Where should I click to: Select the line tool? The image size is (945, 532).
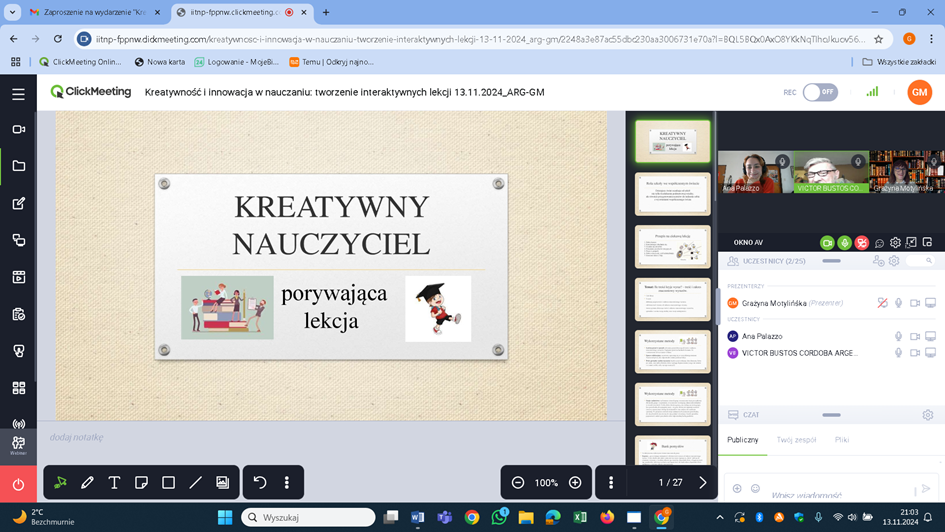195,483
